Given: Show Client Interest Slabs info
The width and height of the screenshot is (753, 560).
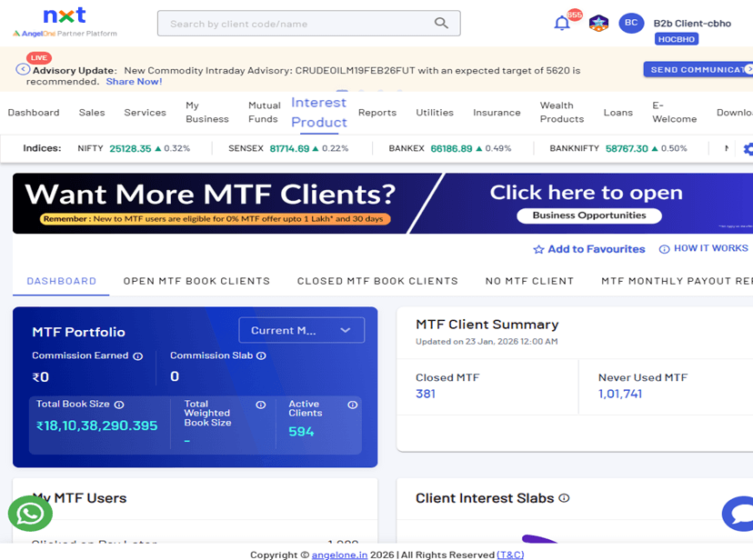Looking at the screenshot, I should (x=565, y=498).
